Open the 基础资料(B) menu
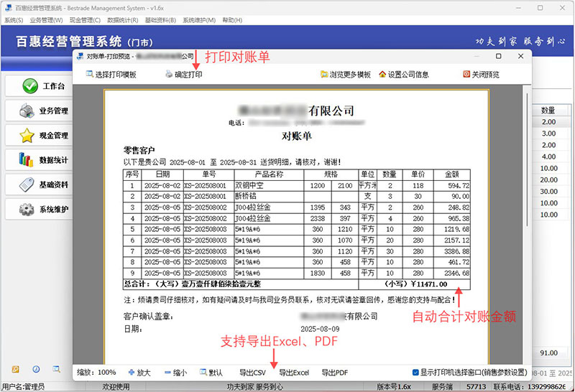The image size is (575, 392). pos(160,20)
